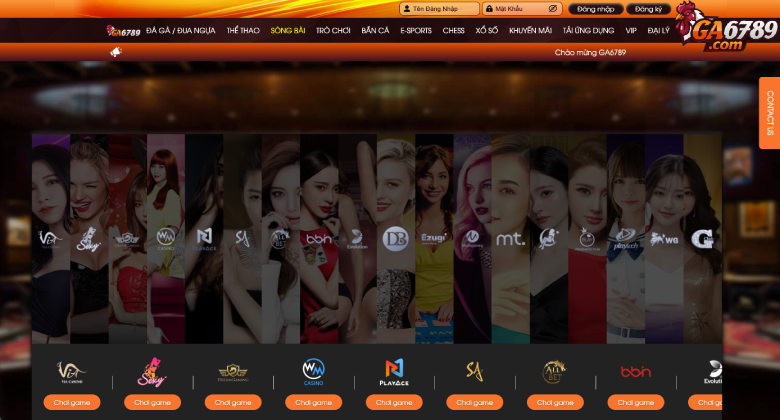Open the TRÒ CHƠI menu

[333, 30]
